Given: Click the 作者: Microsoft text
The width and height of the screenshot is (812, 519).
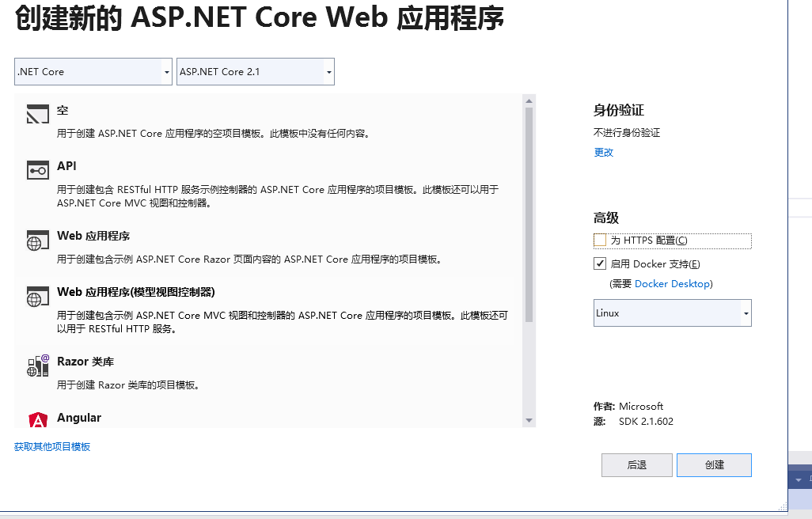Looking at the screenshot, I should [x=628, y=406].
